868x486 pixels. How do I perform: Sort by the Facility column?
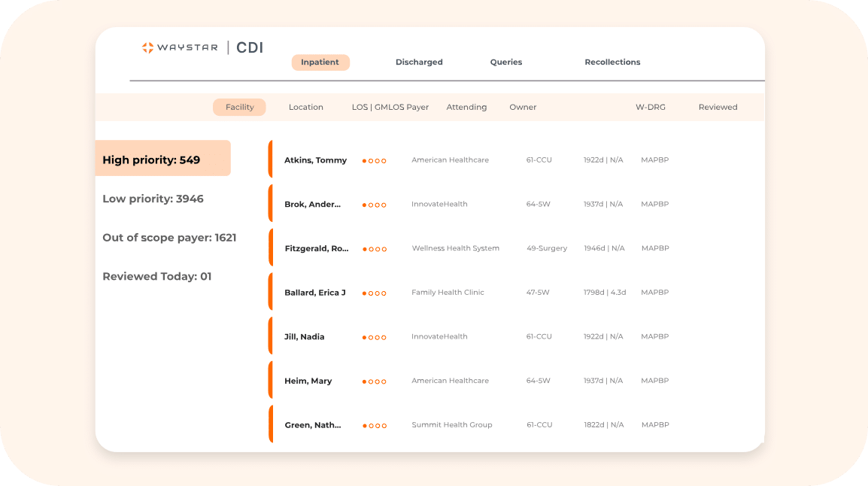click(x=239, y=108)
